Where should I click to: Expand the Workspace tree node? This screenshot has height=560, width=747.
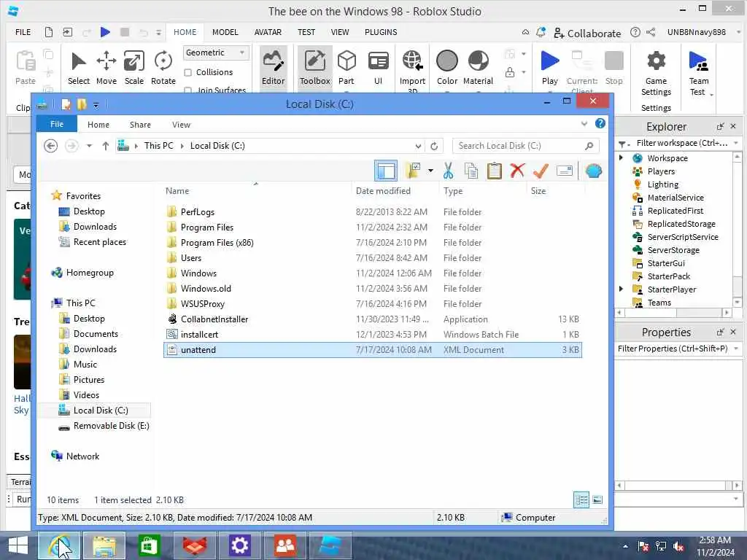tap(622, 157)
